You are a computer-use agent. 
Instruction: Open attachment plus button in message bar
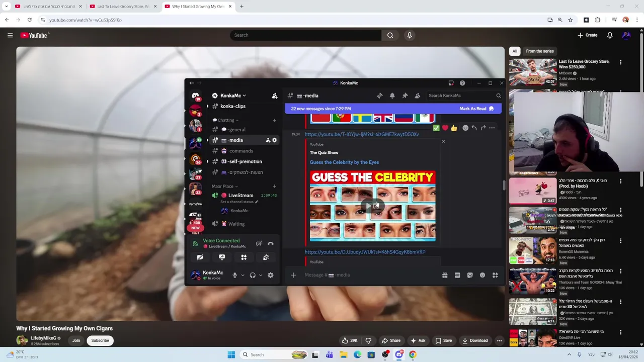293,275
